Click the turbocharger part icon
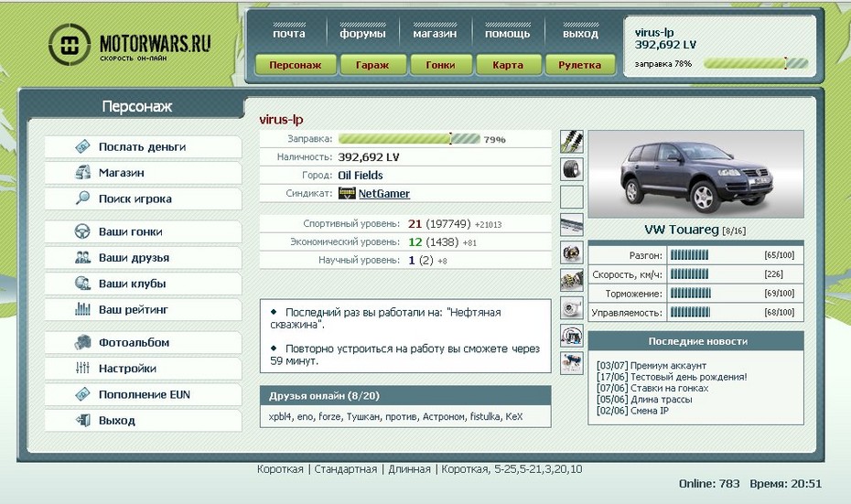The height and width of the screenshot is (504, 851). click(572, 307)
